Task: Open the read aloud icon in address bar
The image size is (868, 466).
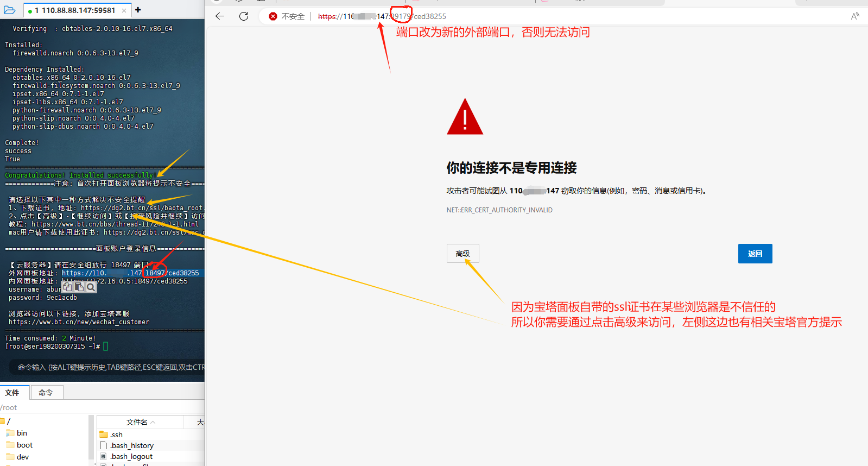Action: coord(855,16)
